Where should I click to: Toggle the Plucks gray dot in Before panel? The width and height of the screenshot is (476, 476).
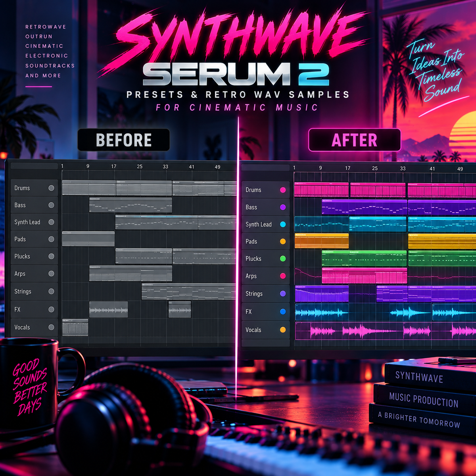pyautogui.click(x=51, y=256)
